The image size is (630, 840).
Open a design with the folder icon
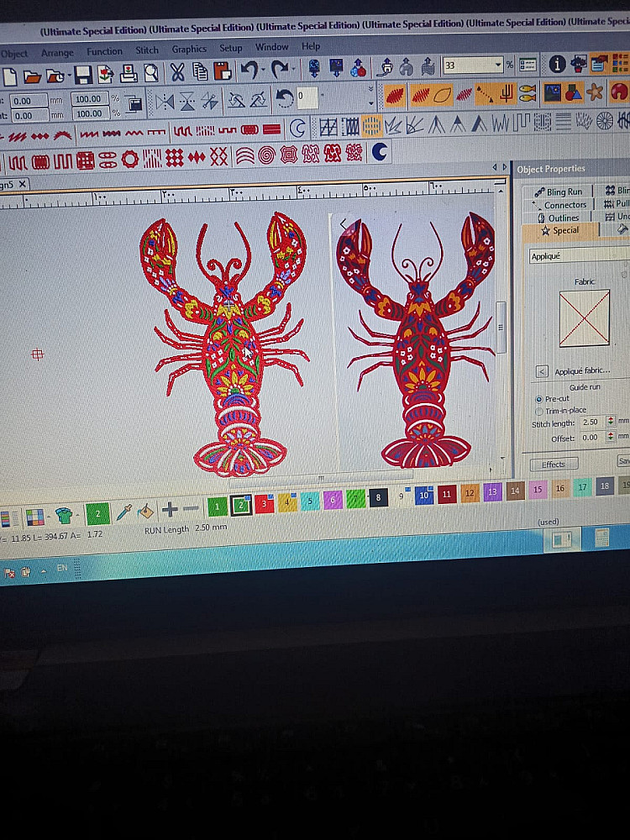pyautogui.click(x=32, y=76)
